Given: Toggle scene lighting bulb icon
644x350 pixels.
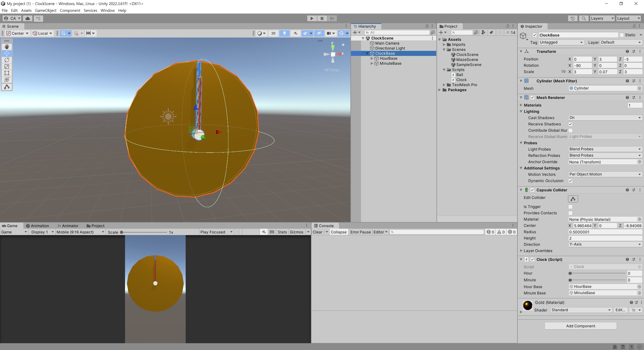Looking at the screenshot, I should coord(284,33).
